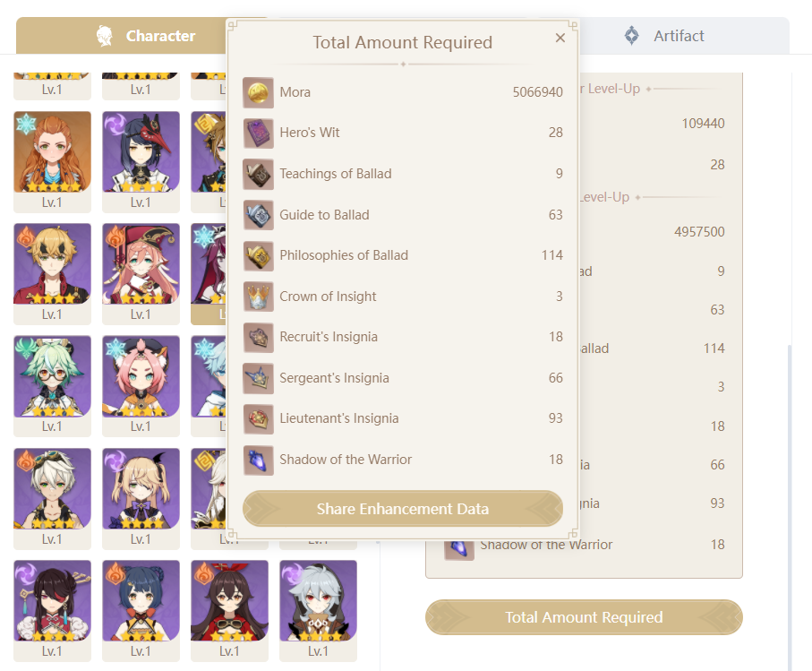Click the Sergeant's Insignia icon
Viewport: 812px width, 671px height.
258,378
